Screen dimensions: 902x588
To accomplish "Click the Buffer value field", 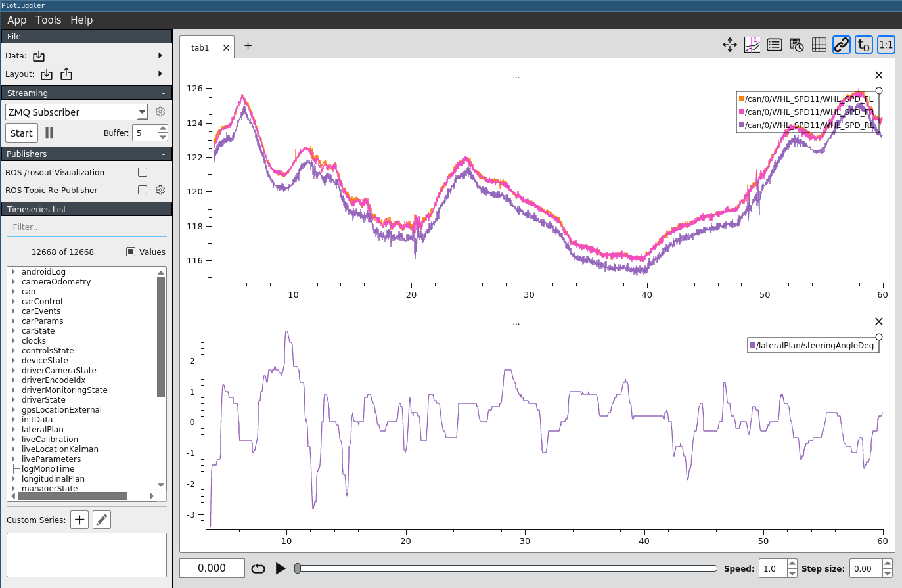I will (145, 133).
